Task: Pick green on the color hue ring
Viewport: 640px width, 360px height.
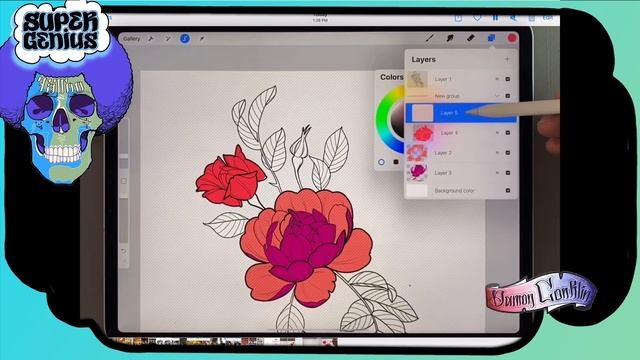Action: (x=383, y=116)
